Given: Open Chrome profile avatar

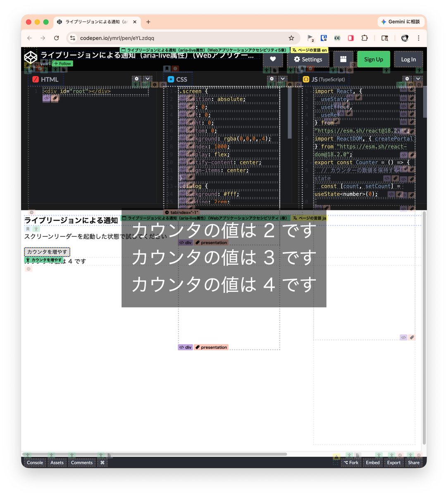Looking at the screenshot, I should point(405,38).
